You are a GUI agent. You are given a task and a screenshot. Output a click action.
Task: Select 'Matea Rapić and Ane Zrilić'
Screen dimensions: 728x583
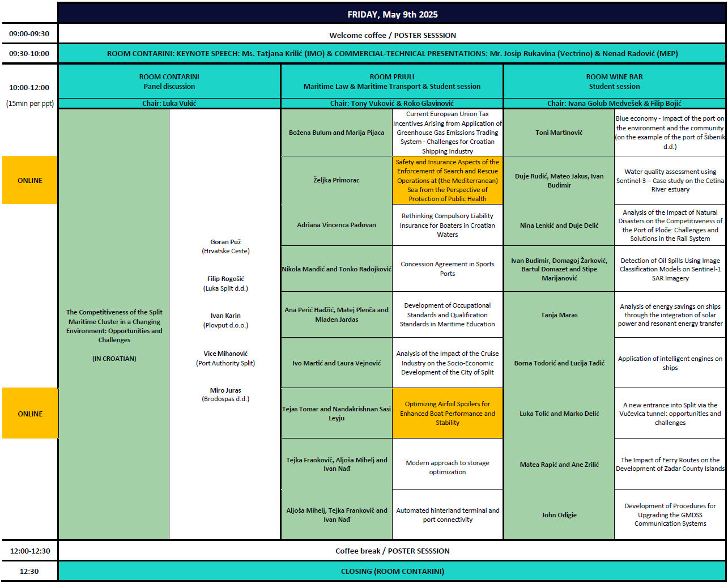click(x=559, y=464)
